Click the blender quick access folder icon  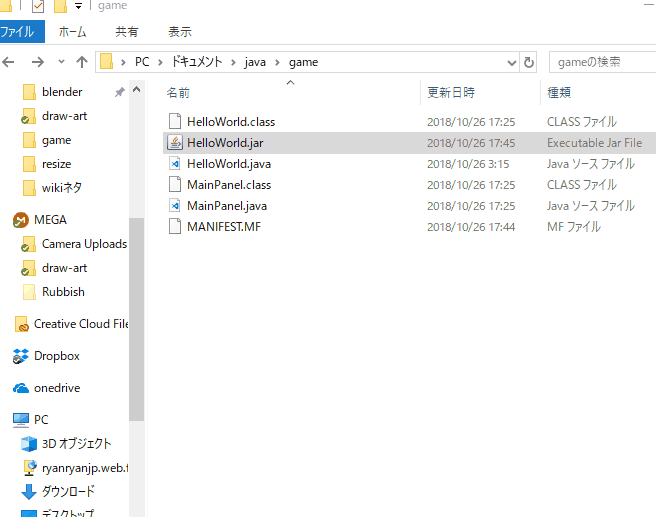coord(29,92)
